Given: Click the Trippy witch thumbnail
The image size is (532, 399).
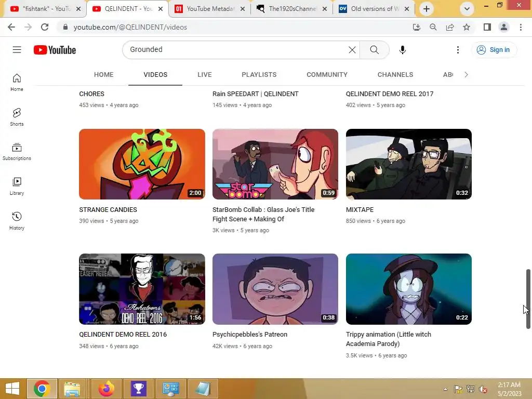Looking at the screenshot, I should pos(408,289).
